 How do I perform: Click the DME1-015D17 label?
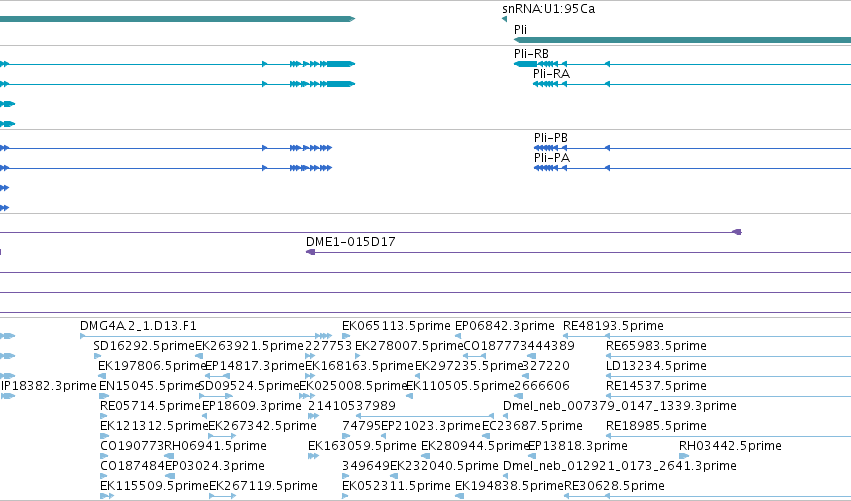(x=351, y=242)
